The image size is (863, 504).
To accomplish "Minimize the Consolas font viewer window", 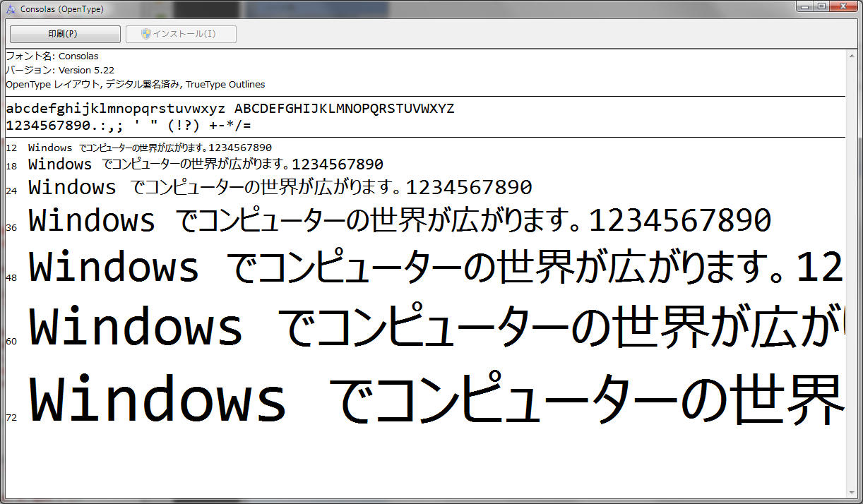I will coord(806,6).
